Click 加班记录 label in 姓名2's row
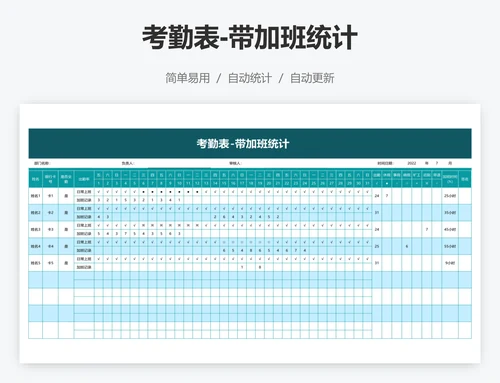 tap(84, 217)
